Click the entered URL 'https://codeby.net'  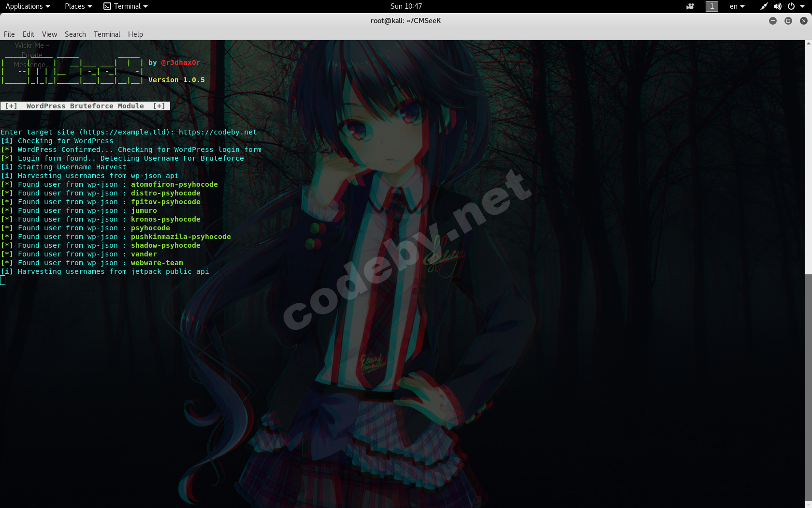coord(218,132)
